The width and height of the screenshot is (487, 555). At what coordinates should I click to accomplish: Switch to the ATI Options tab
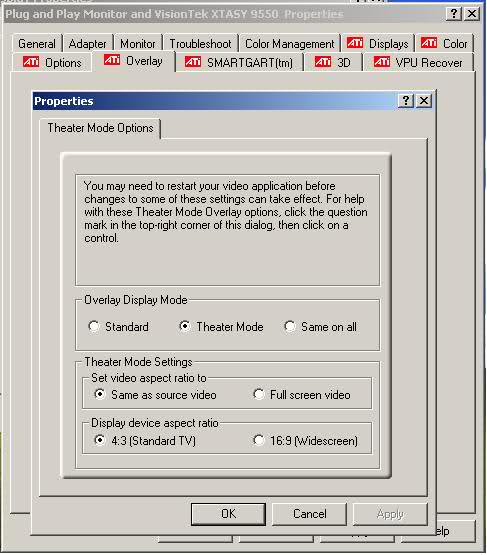pyautogui.click(x=52, y=63)
